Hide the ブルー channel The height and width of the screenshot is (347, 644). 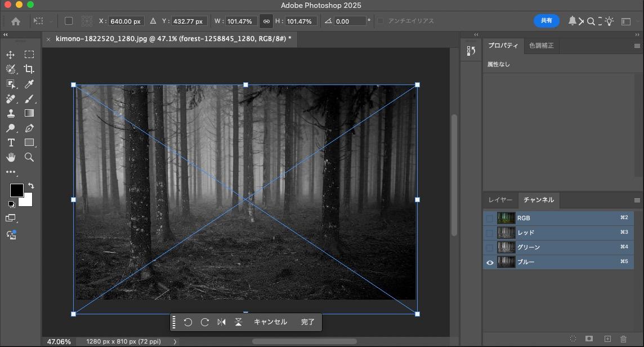pos(490,263)
